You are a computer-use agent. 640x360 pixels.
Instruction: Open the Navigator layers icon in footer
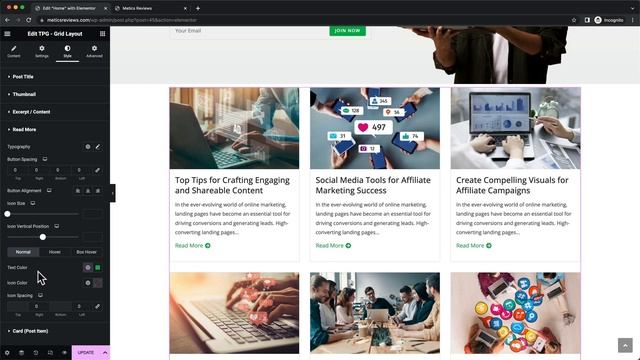(x=21, y=353)
